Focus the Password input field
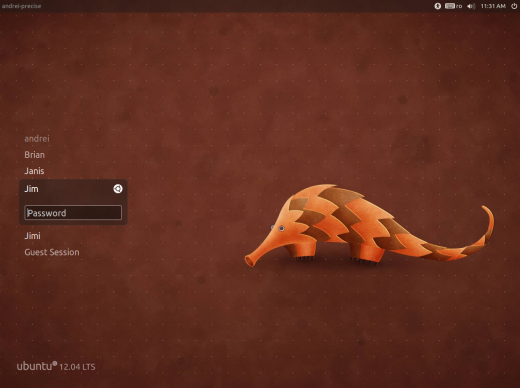 pos(73,213)
